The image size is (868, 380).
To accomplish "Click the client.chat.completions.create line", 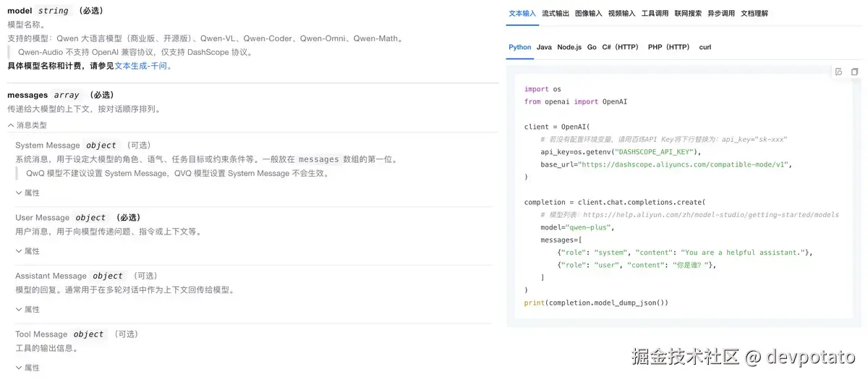I will click(x=614, y=202).
